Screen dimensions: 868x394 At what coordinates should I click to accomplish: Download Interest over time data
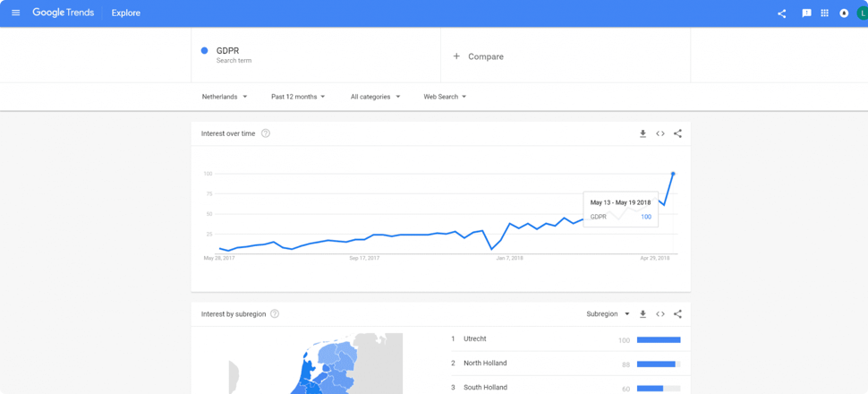[642, 133]
